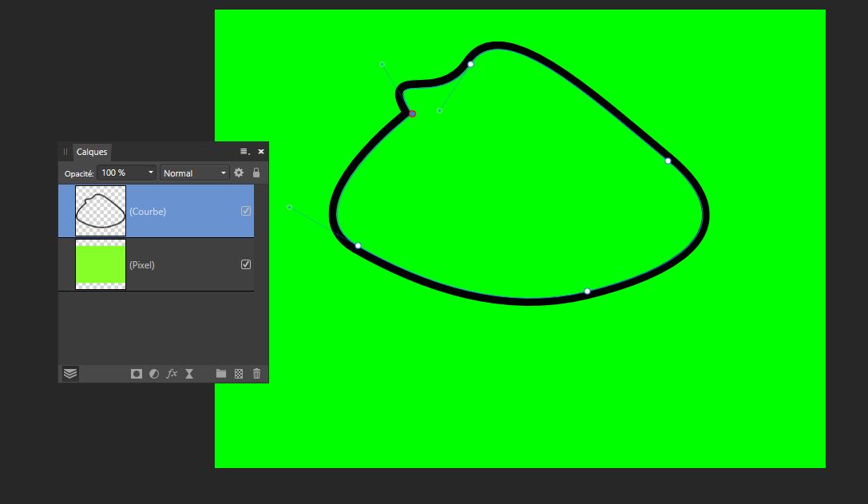
Task: Add an adjustment layer
Action: pos(154,374)
